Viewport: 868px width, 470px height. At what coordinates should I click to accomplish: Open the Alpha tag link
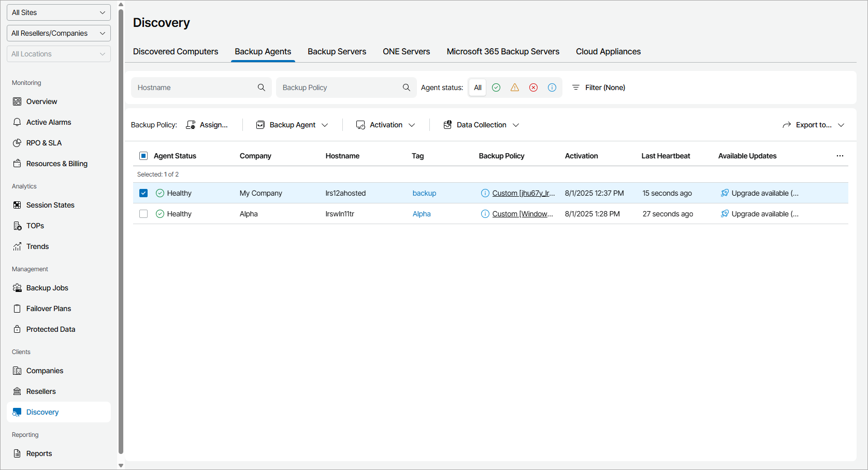coord(422,214)
